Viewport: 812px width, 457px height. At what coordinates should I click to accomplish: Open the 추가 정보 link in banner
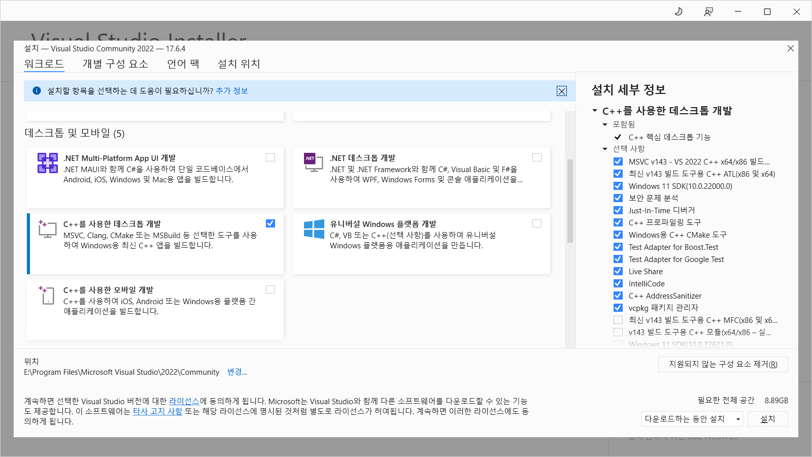pyautogui.click(x=231, y=91)
